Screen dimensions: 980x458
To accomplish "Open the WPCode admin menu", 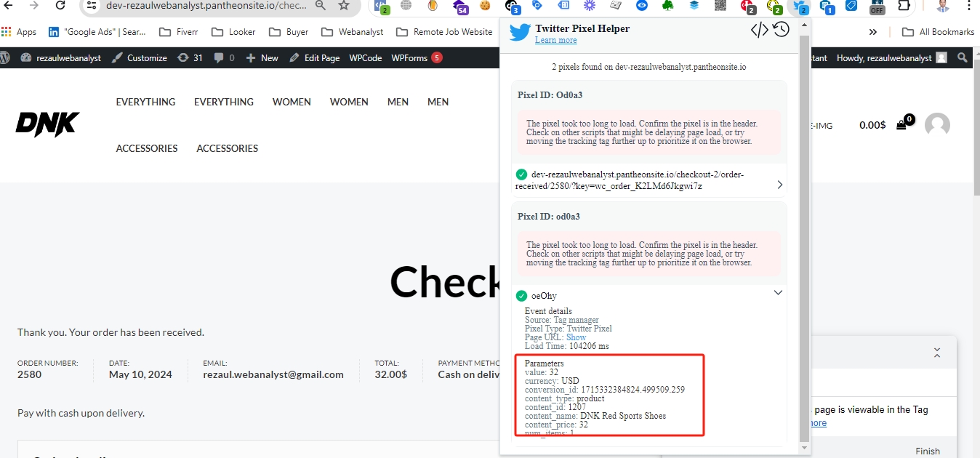I will point(365,57).
